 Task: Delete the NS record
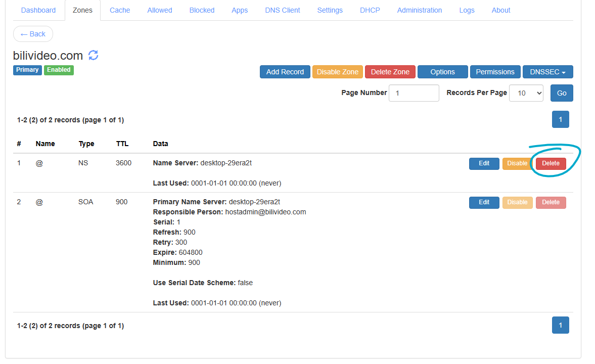click(x=551, y=163)
